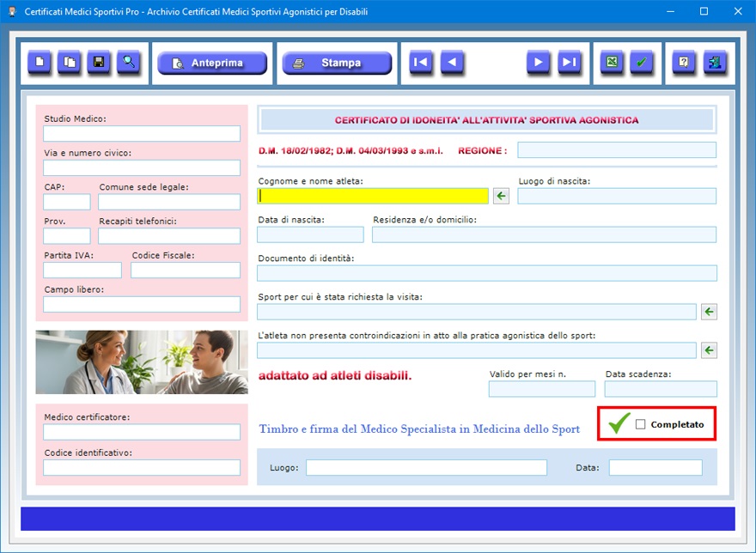Save record with floppy disk icon
The image size is (756, 553).
[x=99, y=63]
